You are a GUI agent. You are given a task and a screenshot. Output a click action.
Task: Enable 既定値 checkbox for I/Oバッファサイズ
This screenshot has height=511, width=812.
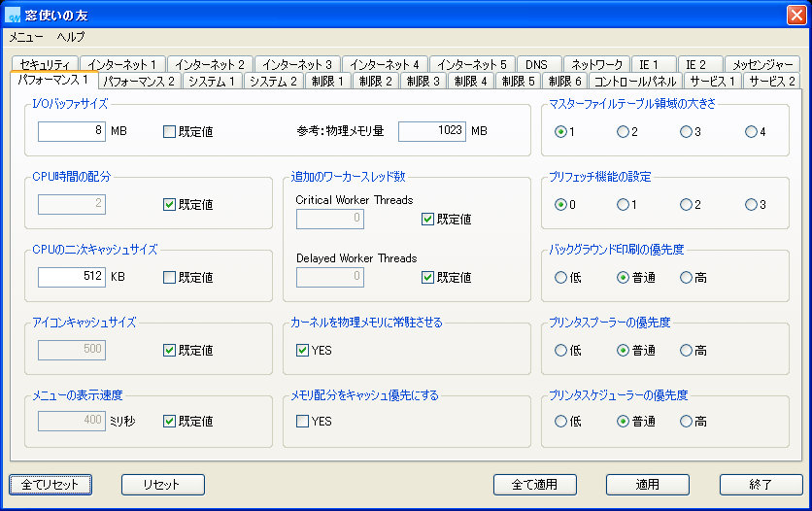(x=170, y=131)
